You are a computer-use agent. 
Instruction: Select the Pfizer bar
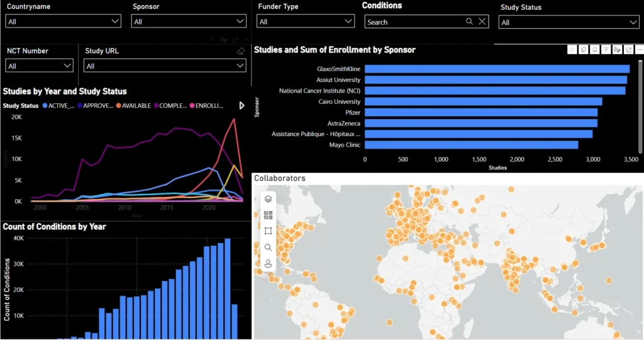[x=481, y=112]
